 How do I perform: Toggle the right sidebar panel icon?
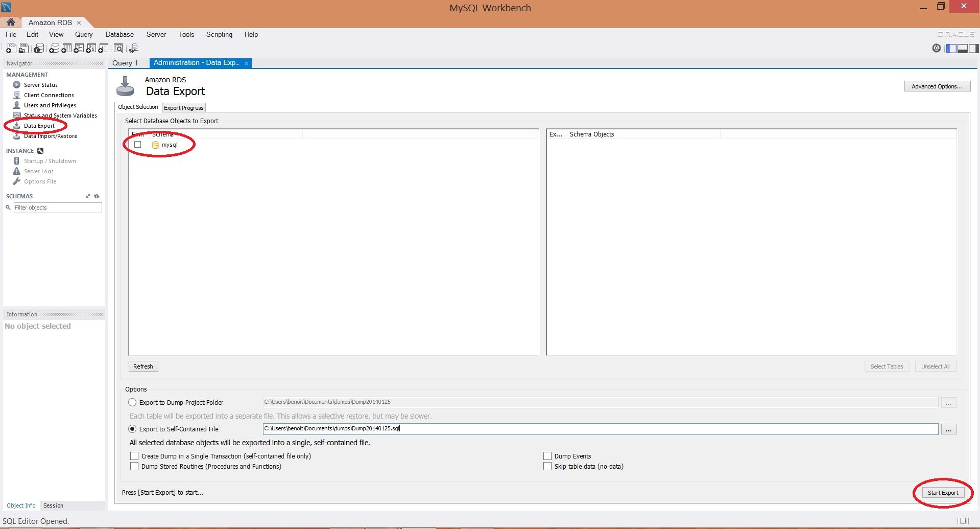click(x=973, y=48)
